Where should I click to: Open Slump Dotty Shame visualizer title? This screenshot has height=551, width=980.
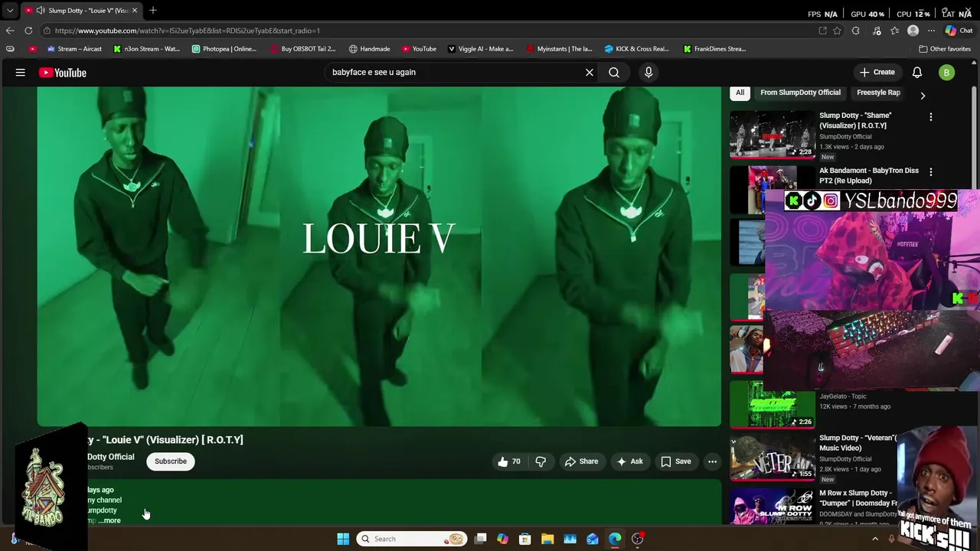tap(856, 120)
